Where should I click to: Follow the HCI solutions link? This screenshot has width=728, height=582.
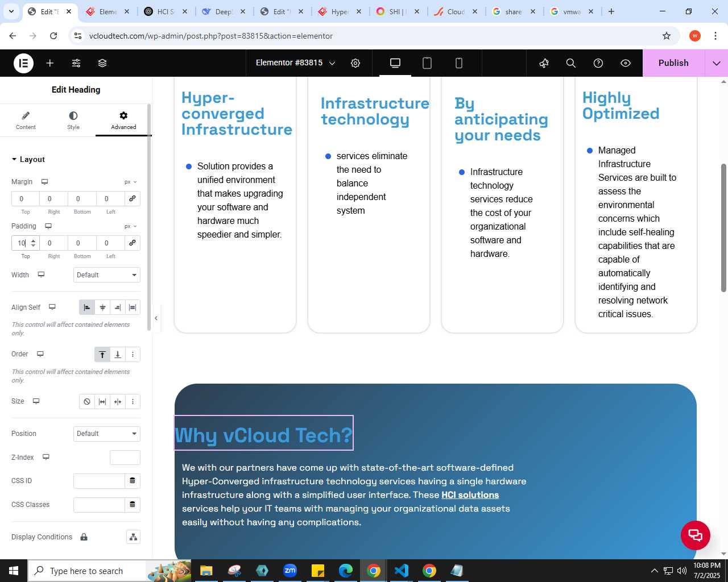pyautogui.click(x=470, y=495)
